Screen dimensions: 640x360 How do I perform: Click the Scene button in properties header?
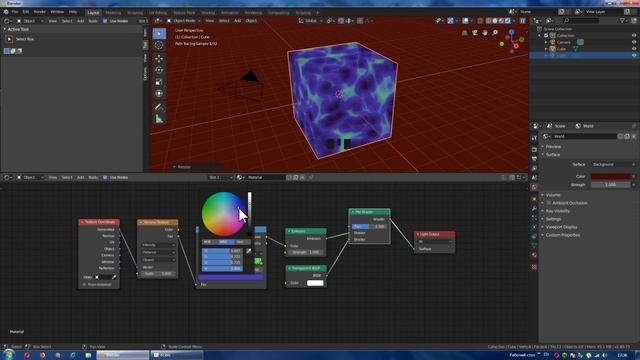click(557, 126)
